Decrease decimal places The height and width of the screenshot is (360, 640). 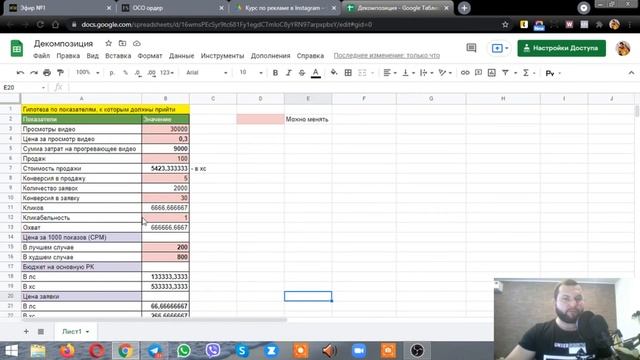pyautogui.click(x=138, y=73)
